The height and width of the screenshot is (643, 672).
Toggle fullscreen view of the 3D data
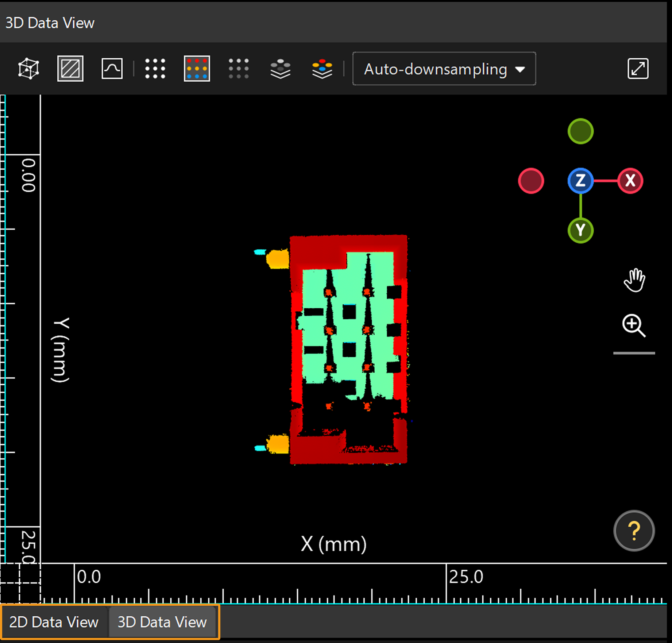click(637, 69)
